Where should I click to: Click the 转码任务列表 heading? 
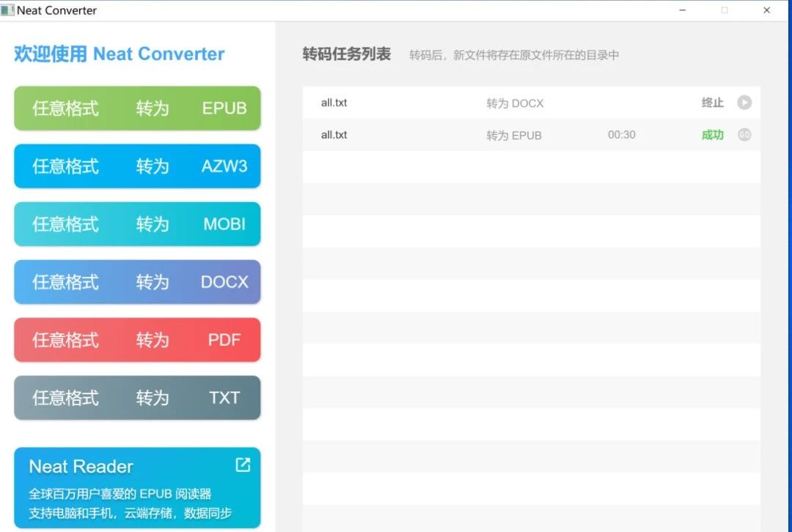[x=346, y=54]
